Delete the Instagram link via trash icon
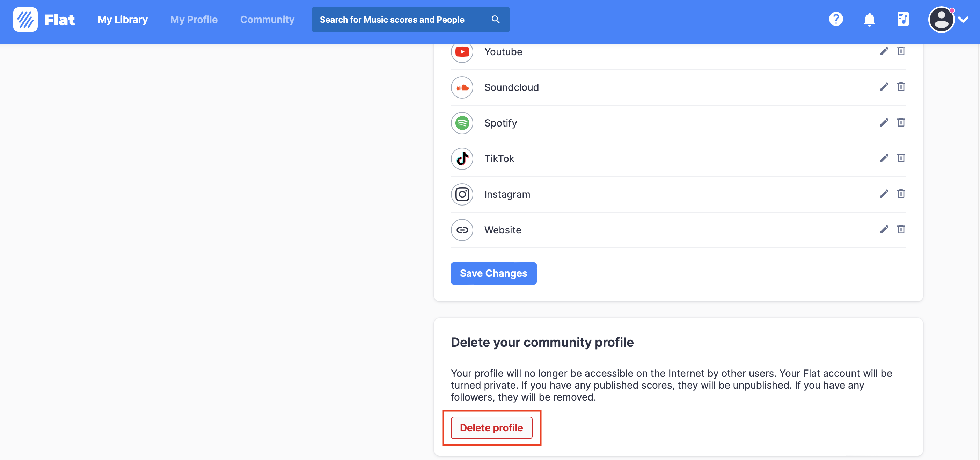Image resolution: width=980 pixels, height=460 pixels. coord(901,194)
